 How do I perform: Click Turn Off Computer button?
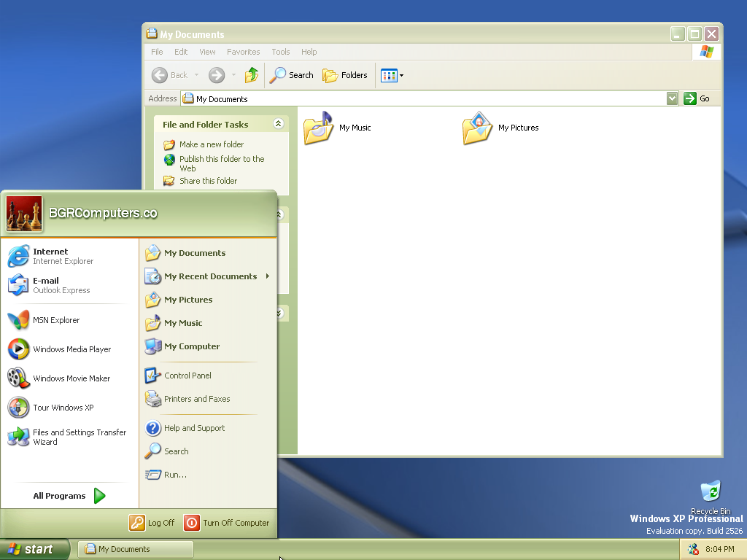227,523
